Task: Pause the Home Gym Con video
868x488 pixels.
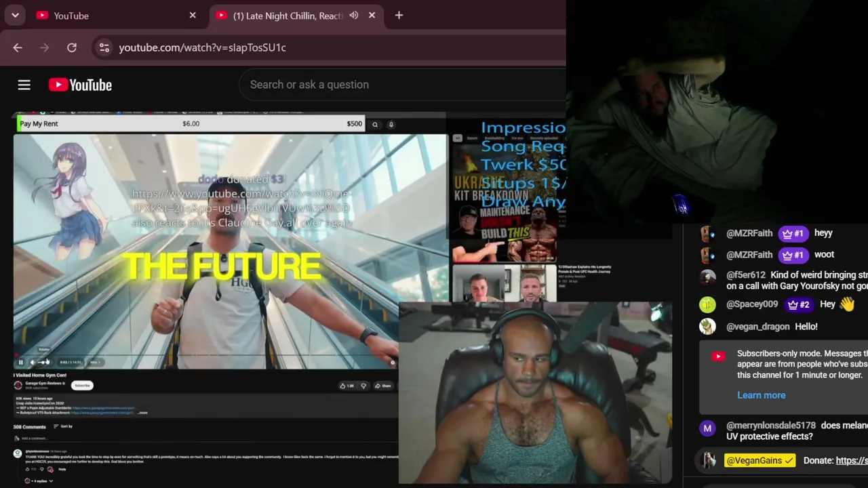Action: (20, 362)
